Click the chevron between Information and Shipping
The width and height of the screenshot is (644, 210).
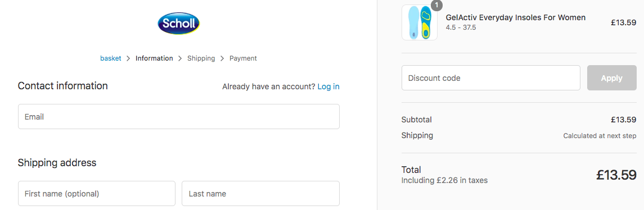coord(180,58)
